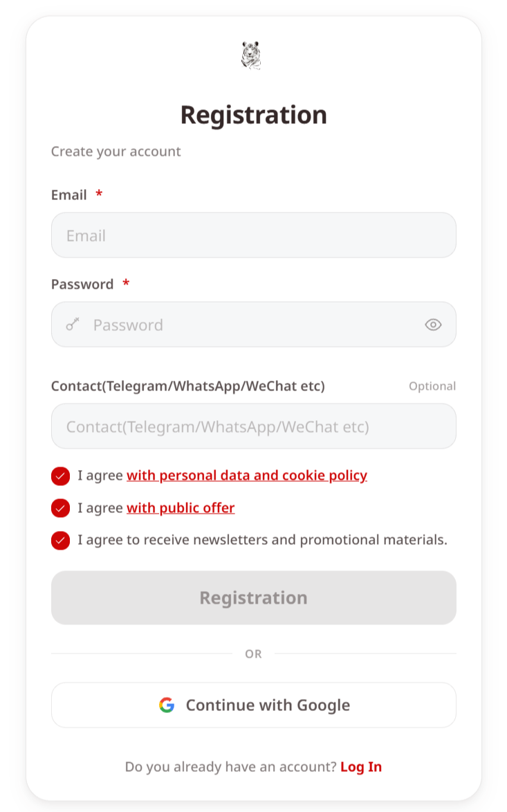The image size is (507, 812).
Task: Click the tiger logo at the top
Action: point(252,55)
